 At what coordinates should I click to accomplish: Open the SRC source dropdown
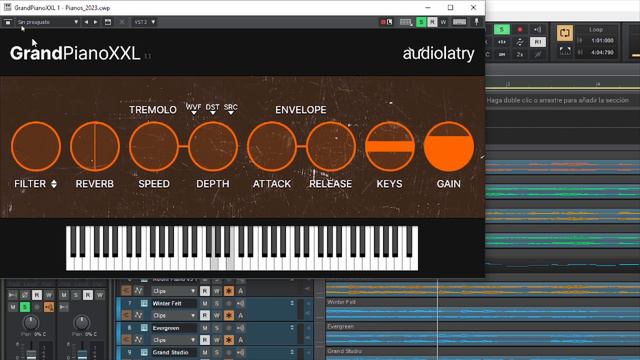pyautogui.click(x=231, y=109)
